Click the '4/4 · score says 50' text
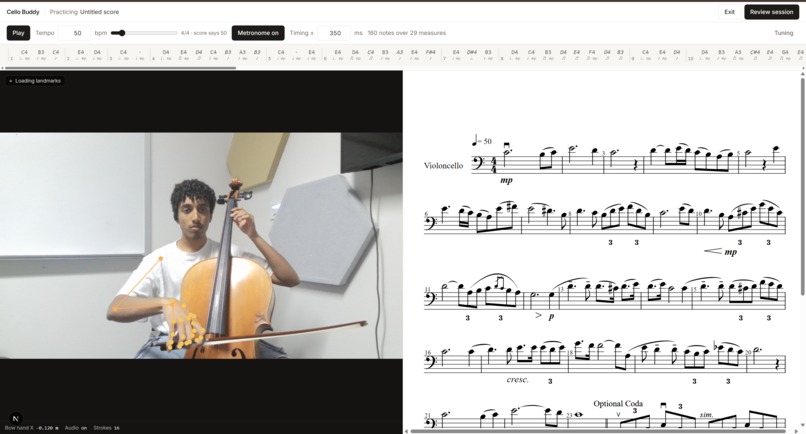 pos(204,33)
